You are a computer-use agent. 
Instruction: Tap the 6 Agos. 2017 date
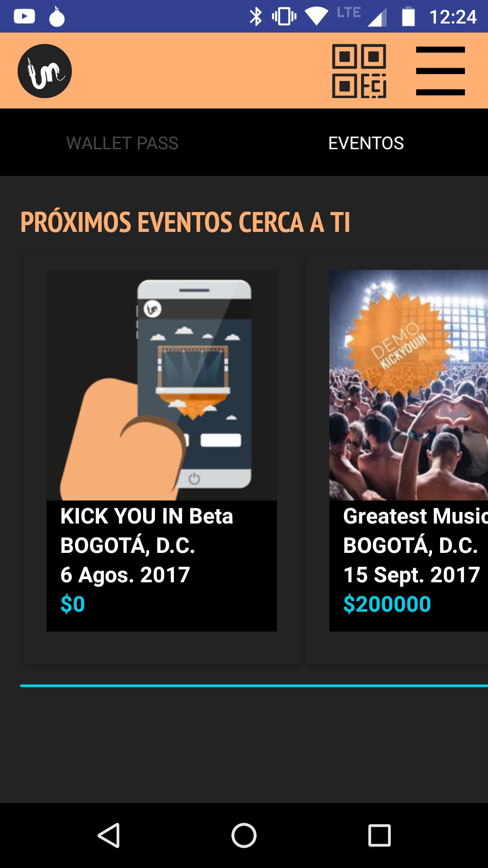pos(125,575)
